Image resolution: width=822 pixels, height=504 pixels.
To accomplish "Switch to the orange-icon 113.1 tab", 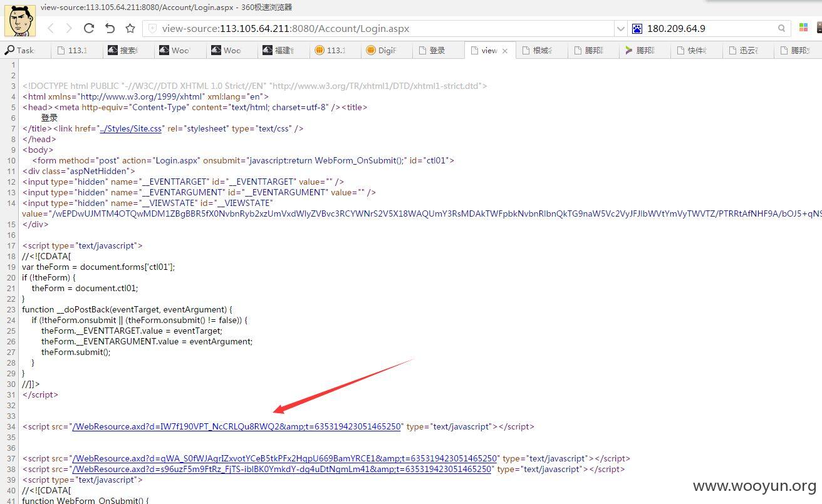I will 335,50.
